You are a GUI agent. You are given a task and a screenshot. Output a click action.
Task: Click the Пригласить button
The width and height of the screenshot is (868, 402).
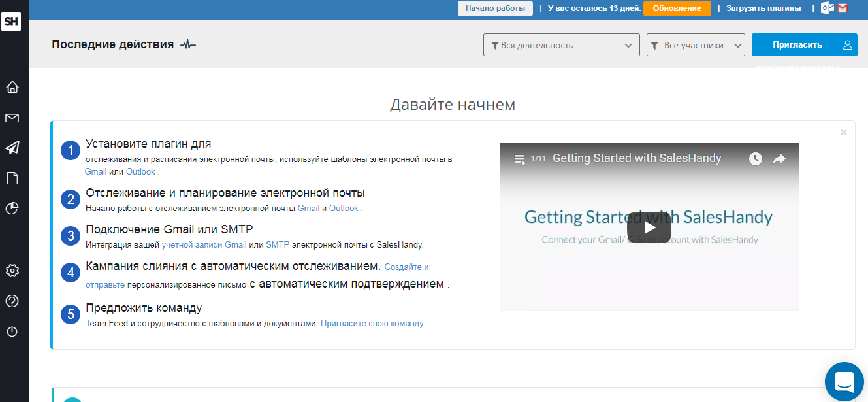pyautogui.click(x=805, y=45)
